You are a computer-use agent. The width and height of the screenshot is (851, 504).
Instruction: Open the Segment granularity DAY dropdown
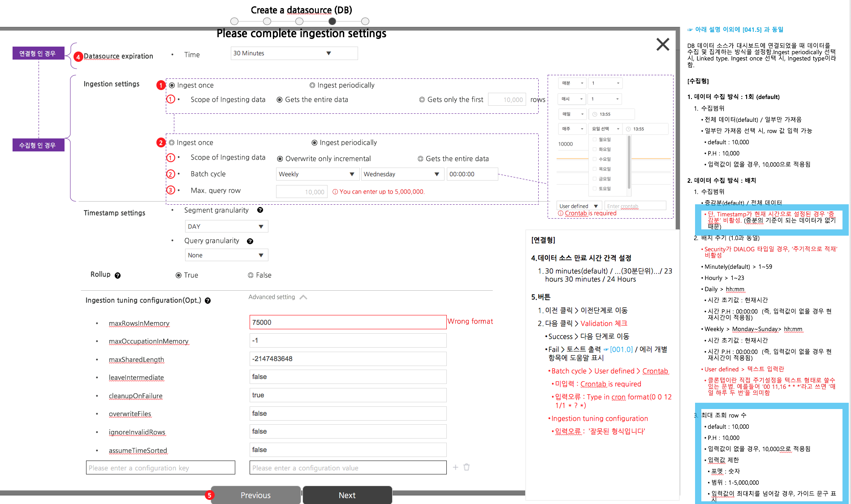pyautogui.click(x=226, y=226)
